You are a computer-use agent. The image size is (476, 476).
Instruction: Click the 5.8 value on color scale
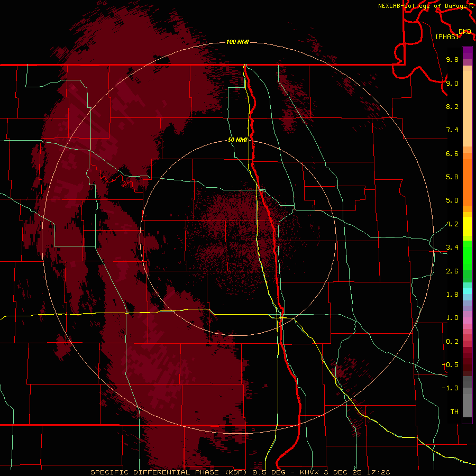(452, 177)
